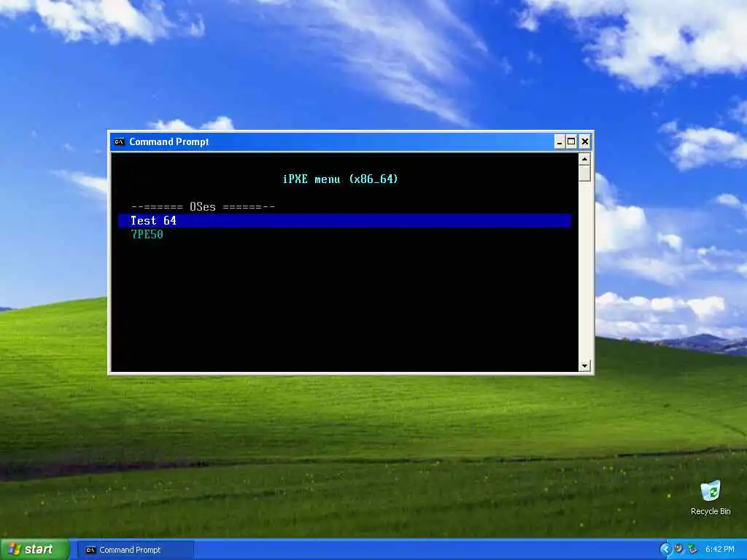The height and width of the screenshot is (560, 747).
Task: Close the Command Prompt window
Action: (585, 141)
